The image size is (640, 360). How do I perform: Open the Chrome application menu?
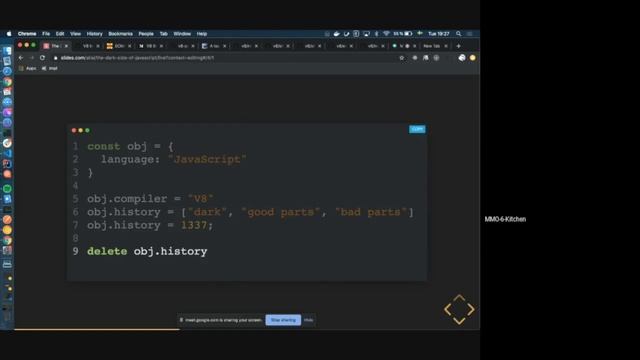click(x=27, y=34)
